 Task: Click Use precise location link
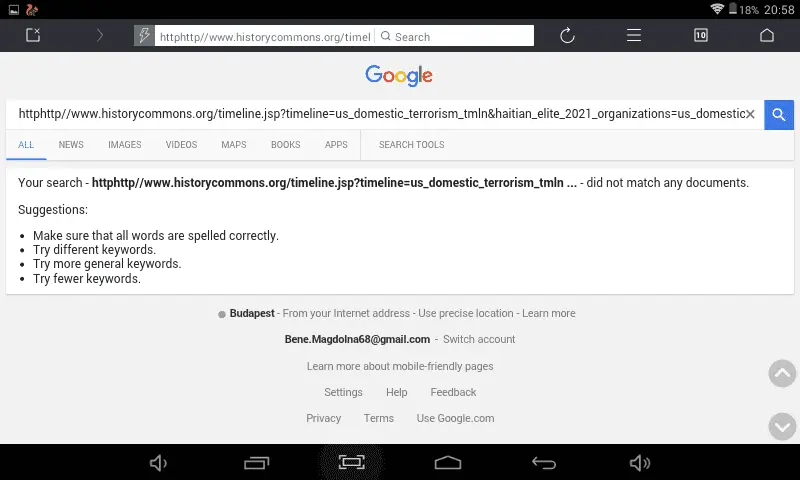466,313
